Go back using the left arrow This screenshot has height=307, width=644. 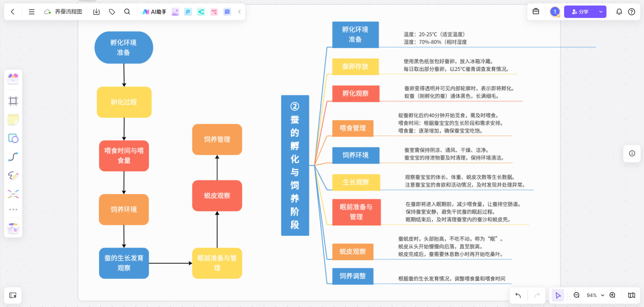pos(13,12)
